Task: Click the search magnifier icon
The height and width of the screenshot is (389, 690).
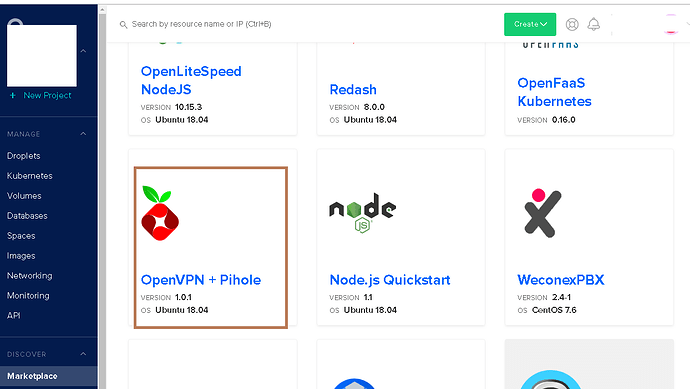Action: pyautogui.click(x=123, y=25)
